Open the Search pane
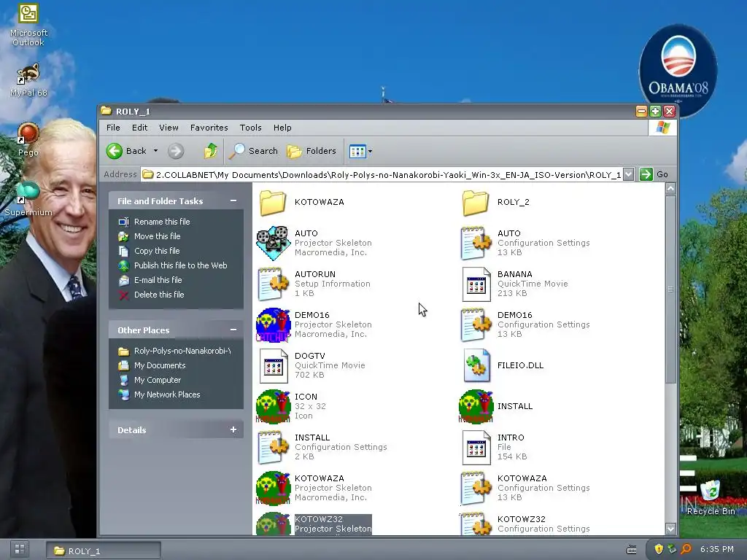The width and height of the screenshot is (747, 560). (x=253, y=151)
